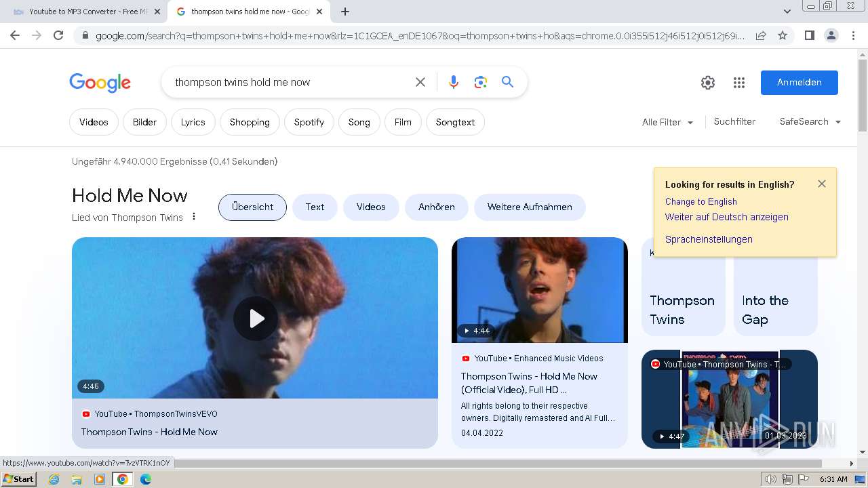Clear the search box text

pyautogui.click(x=420, y=82)
